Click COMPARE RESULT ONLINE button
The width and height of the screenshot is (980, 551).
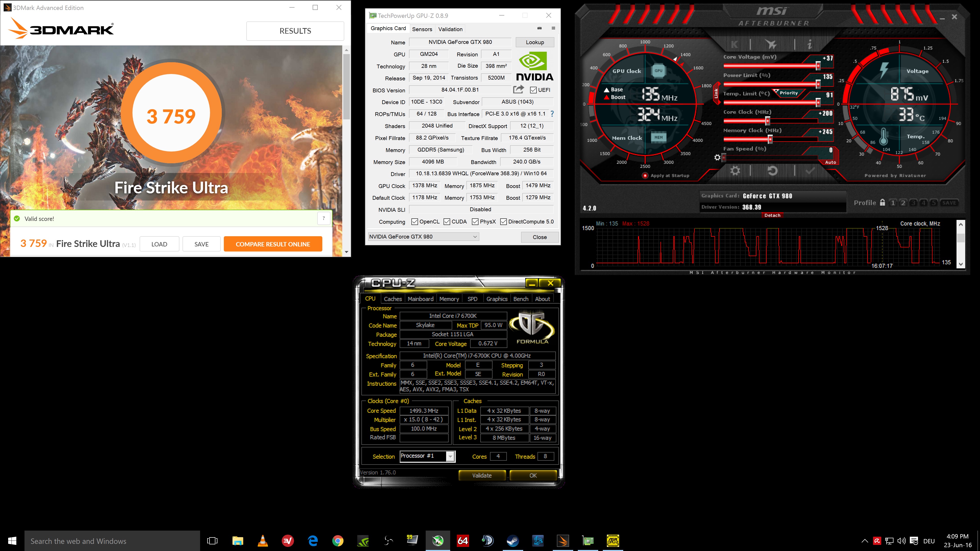tap(273, 244)
